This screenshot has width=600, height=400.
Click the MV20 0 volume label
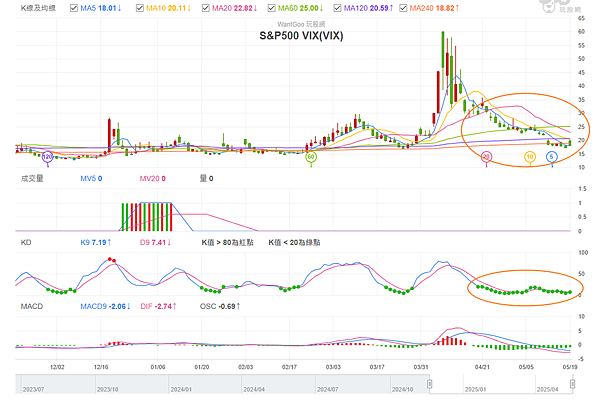pyautogui.click(x=152, y=178)
